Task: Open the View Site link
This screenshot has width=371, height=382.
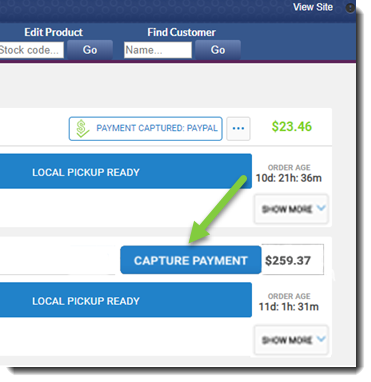Action: click(x=313, y=7)
